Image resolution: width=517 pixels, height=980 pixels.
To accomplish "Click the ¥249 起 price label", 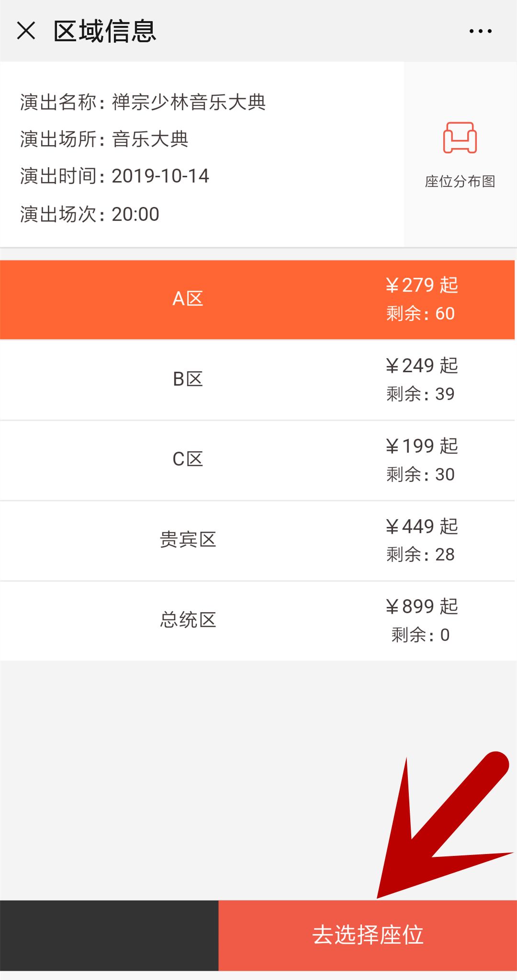I will (x=422, y=365).
